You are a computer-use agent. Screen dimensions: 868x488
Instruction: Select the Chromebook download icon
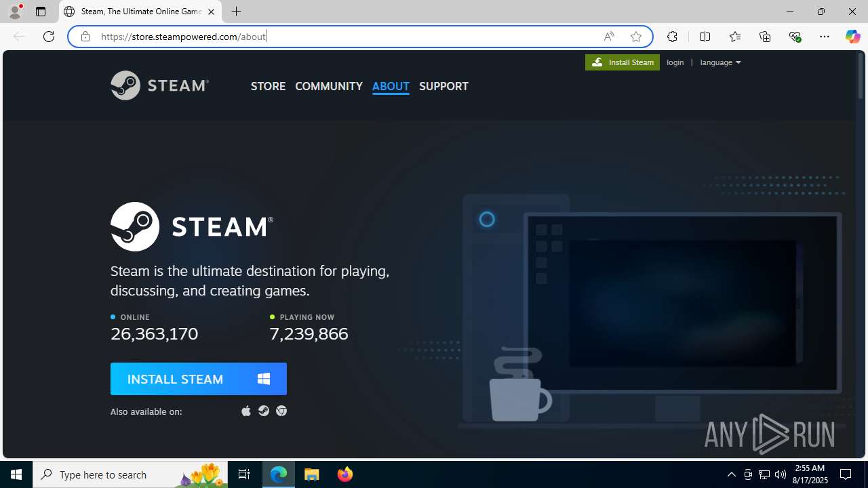[x=281, y=411]
